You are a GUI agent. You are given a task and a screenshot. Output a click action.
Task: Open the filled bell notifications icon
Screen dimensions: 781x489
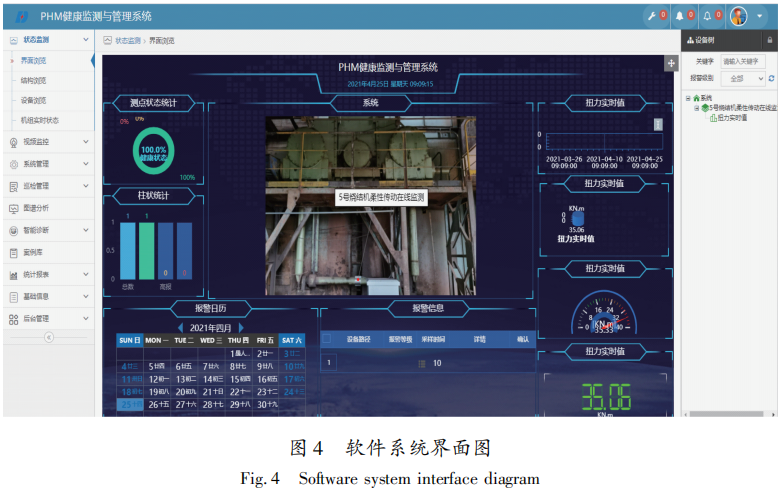point(681,16)
